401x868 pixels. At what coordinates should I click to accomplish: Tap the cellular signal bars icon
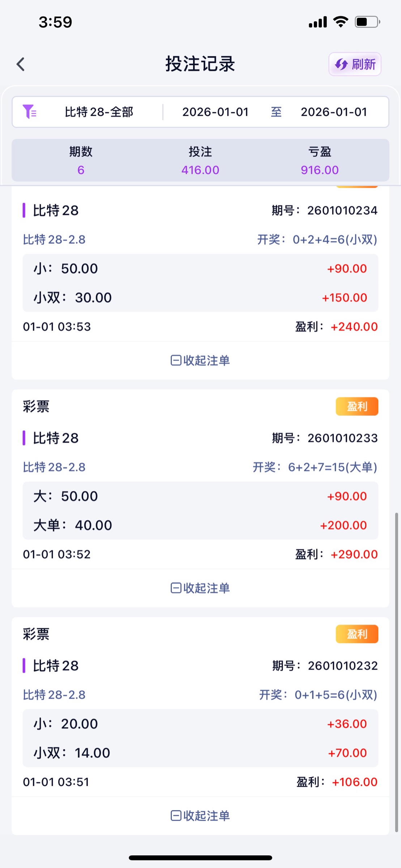click(x=318, y=22)
